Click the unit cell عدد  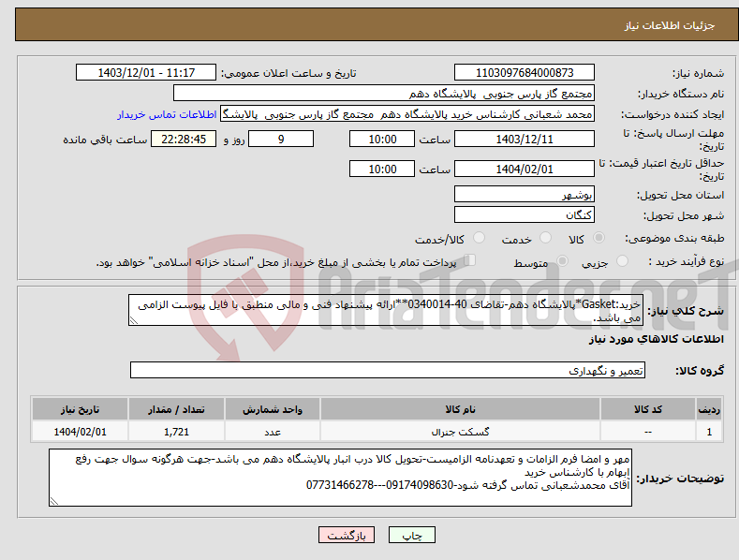tap(273, 432)
